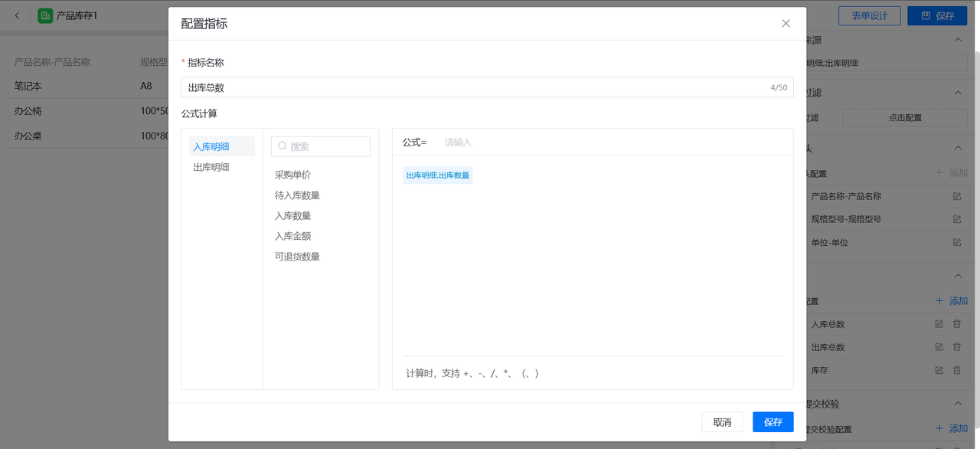Select the 出库明细.出库数量 formula tag
Viewport: 980px width, 449px height.
[438, 175]
